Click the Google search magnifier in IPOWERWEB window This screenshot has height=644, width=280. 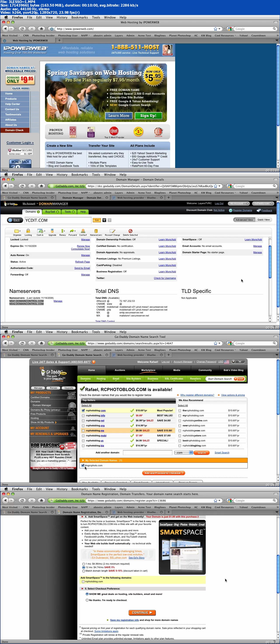[274, 29]
